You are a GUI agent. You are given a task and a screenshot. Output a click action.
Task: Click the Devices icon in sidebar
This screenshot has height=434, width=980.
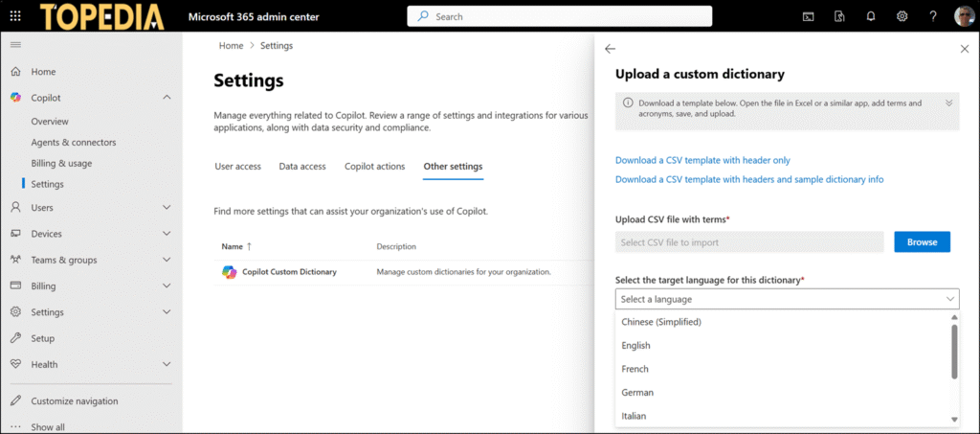tap(16, 234)
